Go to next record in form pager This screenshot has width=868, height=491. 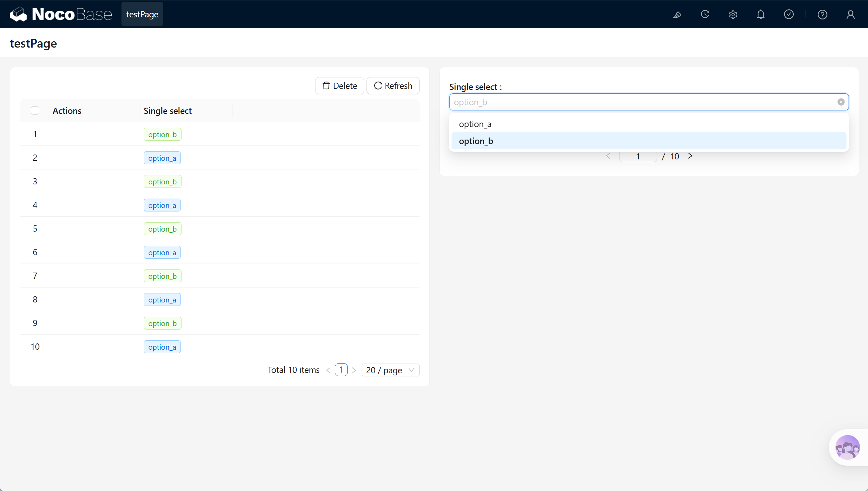pyautogui.click(x=690, y=156)
